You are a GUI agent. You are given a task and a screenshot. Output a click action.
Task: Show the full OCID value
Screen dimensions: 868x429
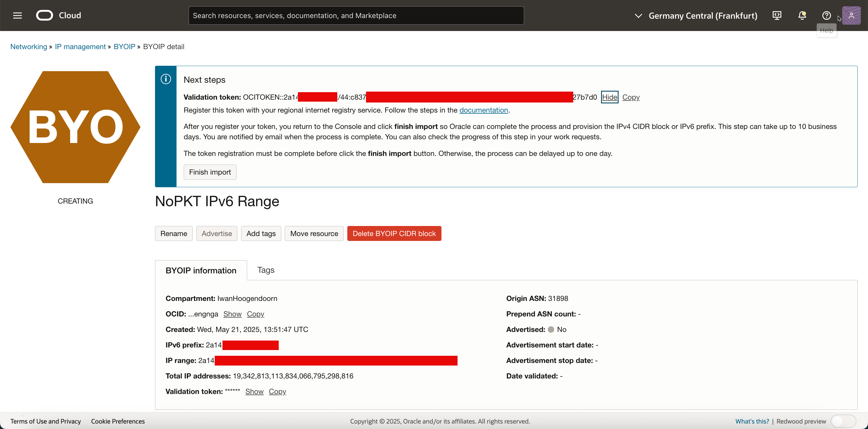tap(232, 314)
